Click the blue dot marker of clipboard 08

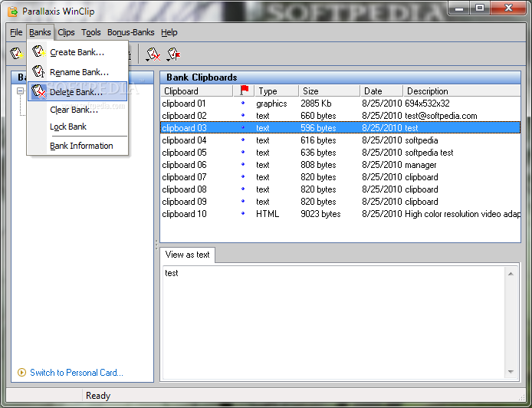pos(243,189)
